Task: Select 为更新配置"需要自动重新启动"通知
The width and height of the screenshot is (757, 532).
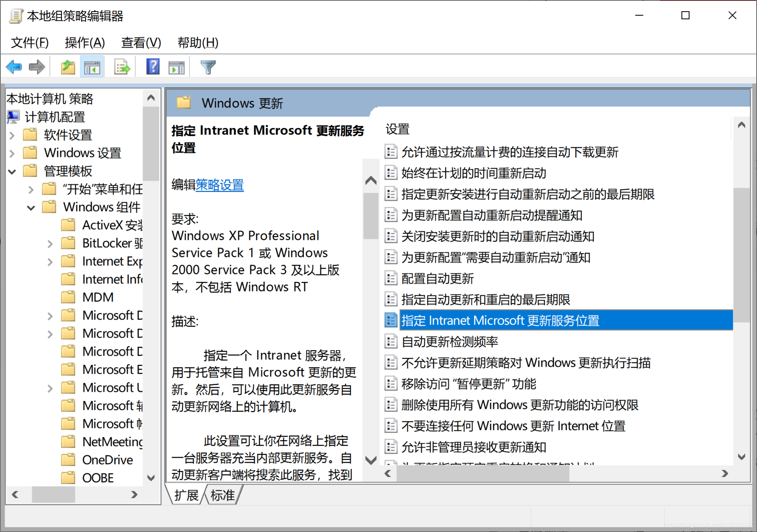Action: (x=496, y=257)
